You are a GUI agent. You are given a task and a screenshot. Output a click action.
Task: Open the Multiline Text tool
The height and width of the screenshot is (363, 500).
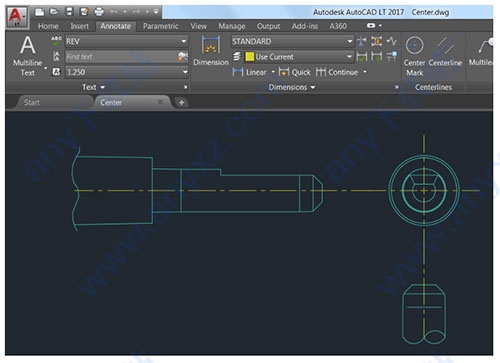pyautogui.click(x=28, y=56)
